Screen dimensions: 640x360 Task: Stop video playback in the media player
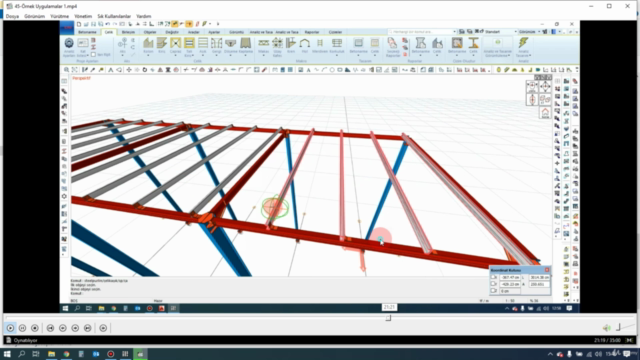(35, 328)
